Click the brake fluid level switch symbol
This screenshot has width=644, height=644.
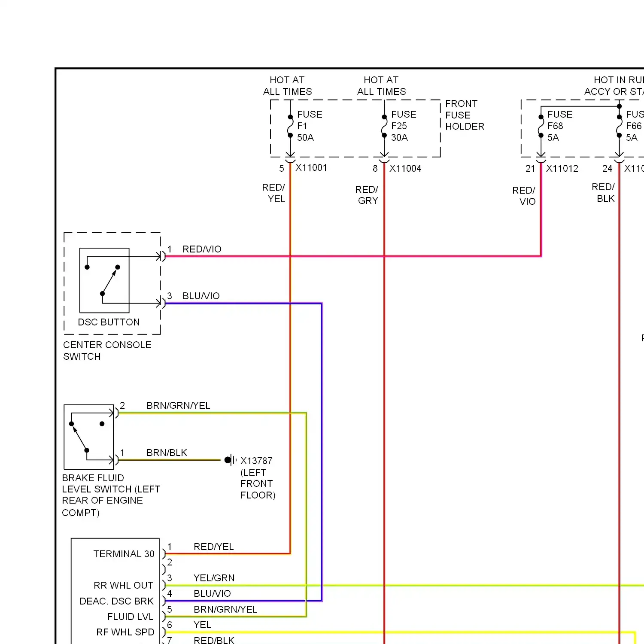[89, 437]
